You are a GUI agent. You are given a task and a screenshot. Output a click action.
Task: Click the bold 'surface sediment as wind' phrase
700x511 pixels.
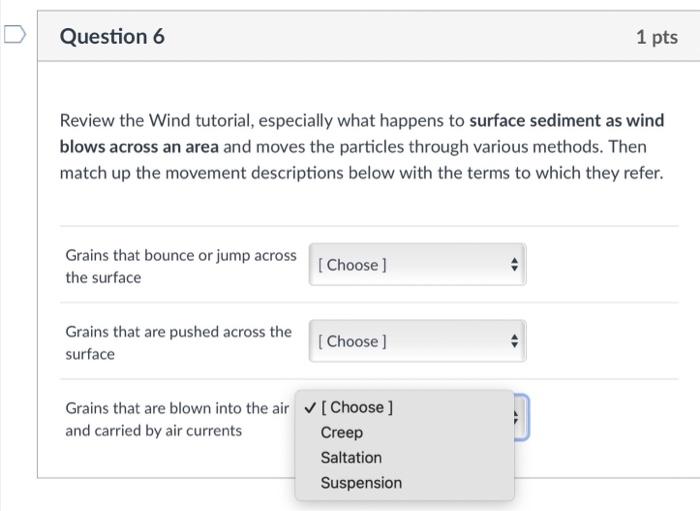pyautogui.click(x=566, y=121)
